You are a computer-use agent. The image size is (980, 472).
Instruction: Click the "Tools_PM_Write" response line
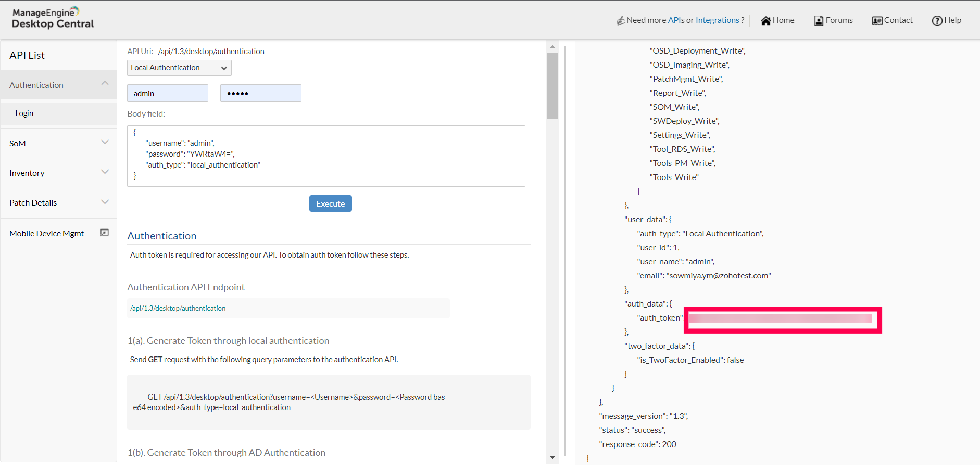(683, 163)
